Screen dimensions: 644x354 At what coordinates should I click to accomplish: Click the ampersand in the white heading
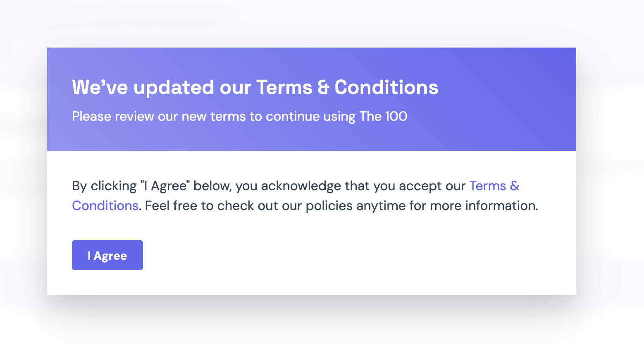[x=323, y=87]
